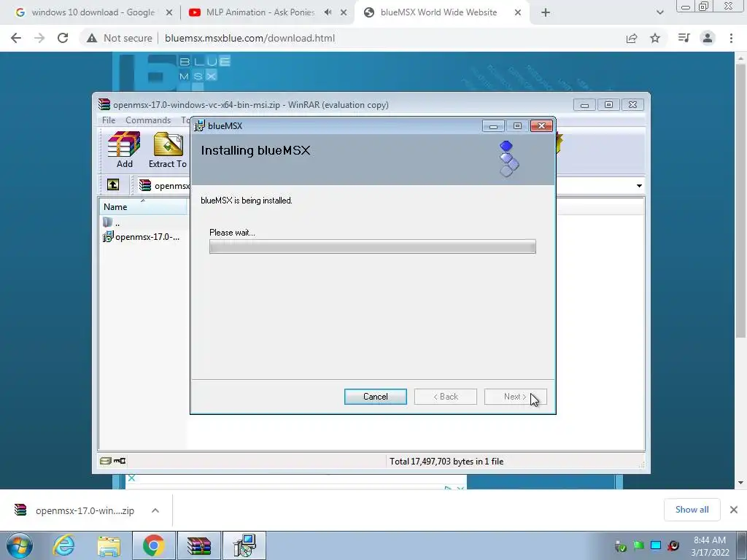
Task: Close the windows 10 download tab
Action: point(169,13)
